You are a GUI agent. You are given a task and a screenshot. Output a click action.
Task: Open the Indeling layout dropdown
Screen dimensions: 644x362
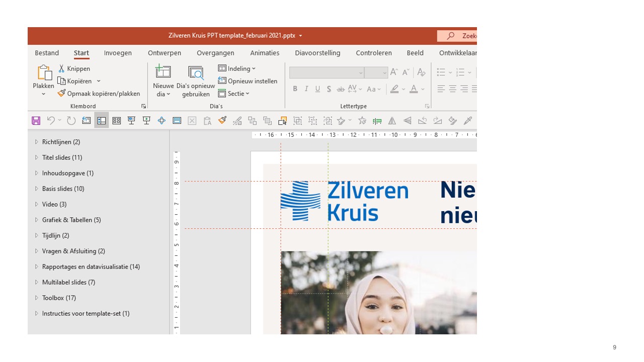tap(237, 68)
